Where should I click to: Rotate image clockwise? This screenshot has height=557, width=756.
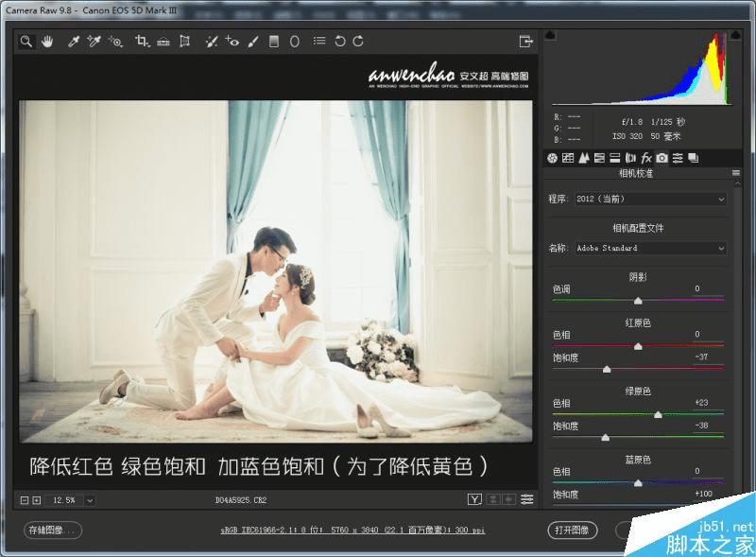click(358, 42)
